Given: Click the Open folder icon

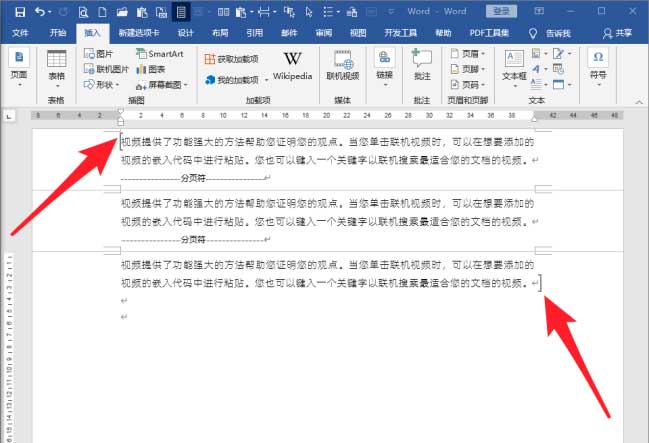Looking at the screenshot, I should tap(122, 12).
